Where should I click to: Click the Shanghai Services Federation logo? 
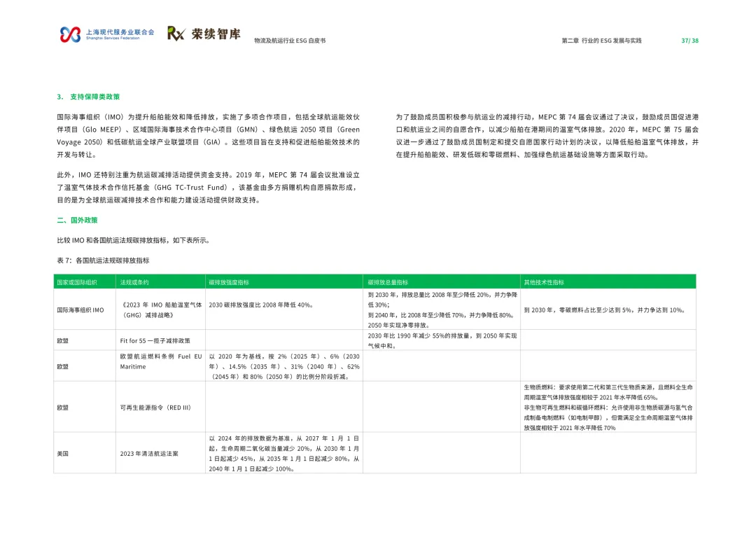click(106, 34)
